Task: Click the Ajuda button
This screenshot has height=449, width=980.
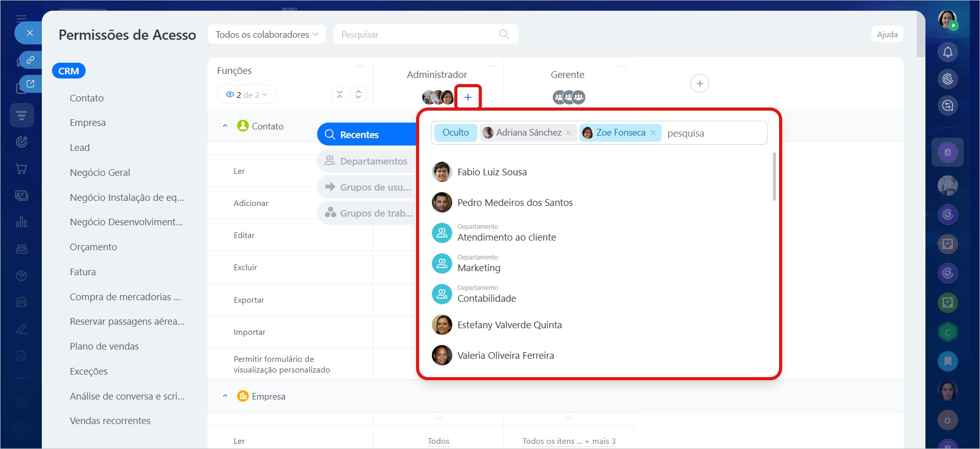Action: [887, 34]
